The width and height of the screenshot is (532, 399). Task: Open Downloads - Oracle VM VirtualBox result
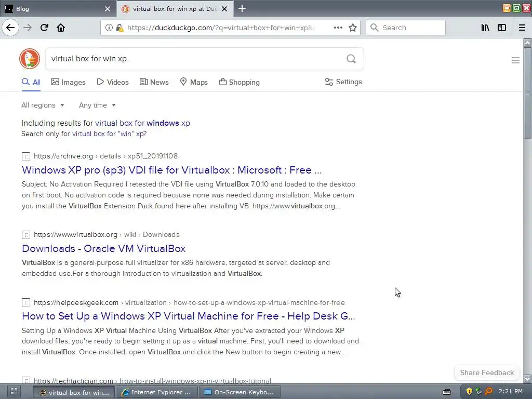click(103, 249)
